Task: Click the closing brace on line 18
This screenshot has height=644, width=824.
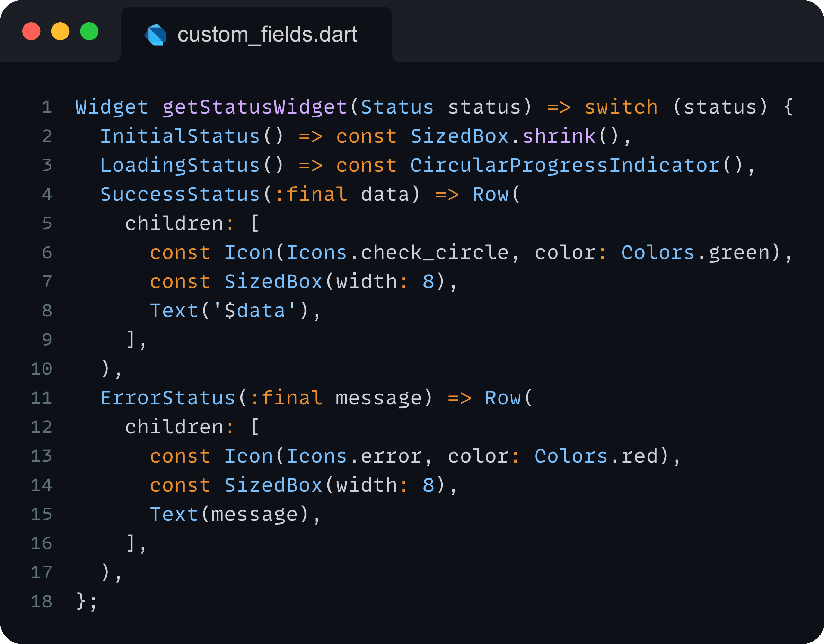Action: [81, 601]
